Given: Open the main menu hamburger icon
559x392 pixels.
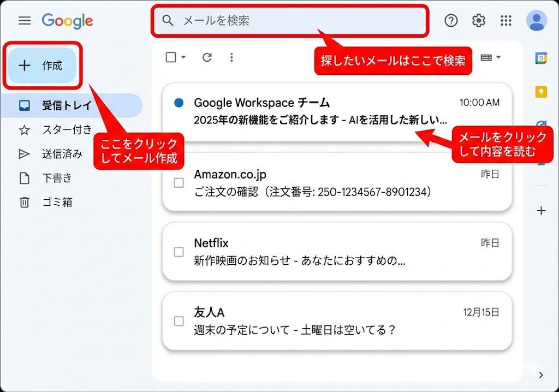Looking at the screenshot, I should [x=25, y=21].
